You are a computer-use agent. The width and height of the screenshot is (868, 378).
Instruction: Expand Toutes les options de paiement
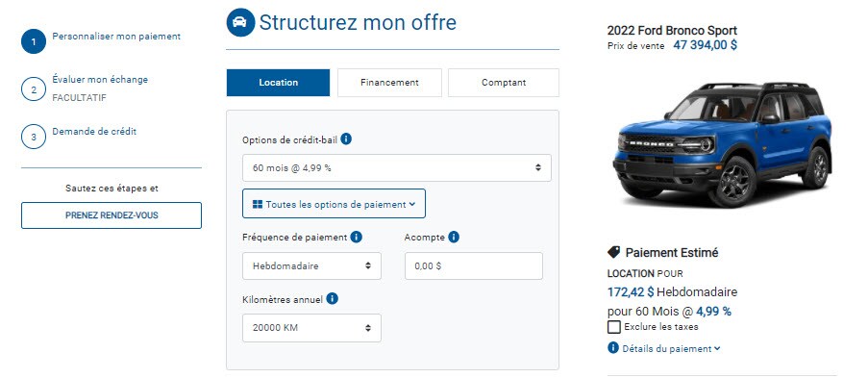pos(334,204)
